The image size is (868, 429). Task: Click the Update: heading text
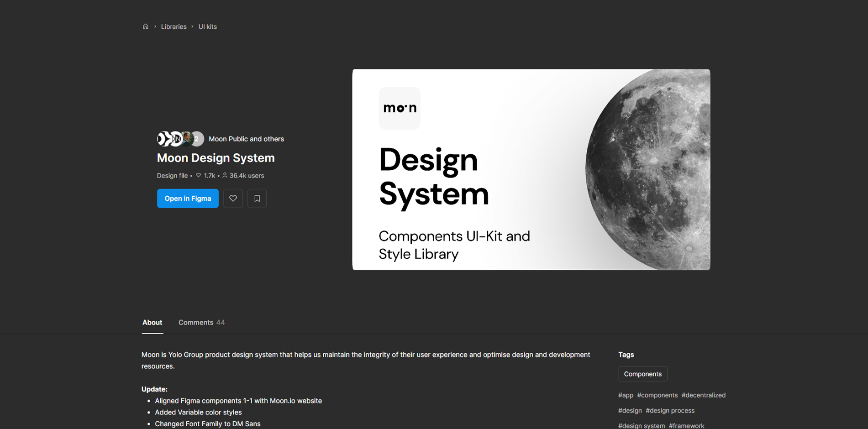click(154, 389)
